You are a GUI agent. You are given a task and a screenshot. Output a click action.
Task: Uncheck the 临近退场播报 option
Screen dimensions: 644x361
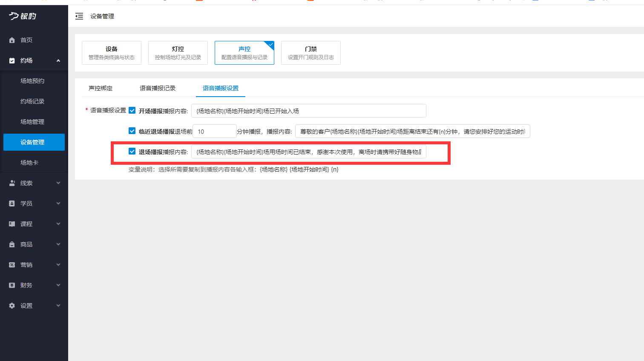[132, 131]
